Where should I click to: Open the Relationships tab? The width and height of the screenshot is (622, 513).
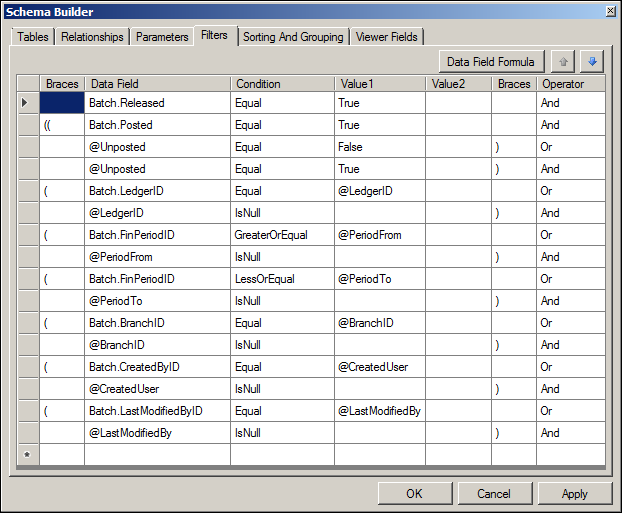(x=92, y=37)
